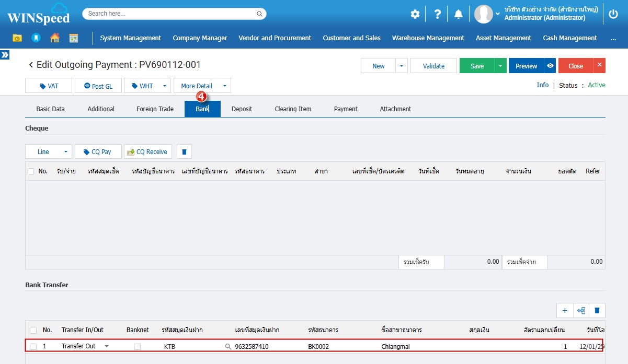Switch to the Payment tab
This screenshot has height=364, width=628.
coord(346,109)
